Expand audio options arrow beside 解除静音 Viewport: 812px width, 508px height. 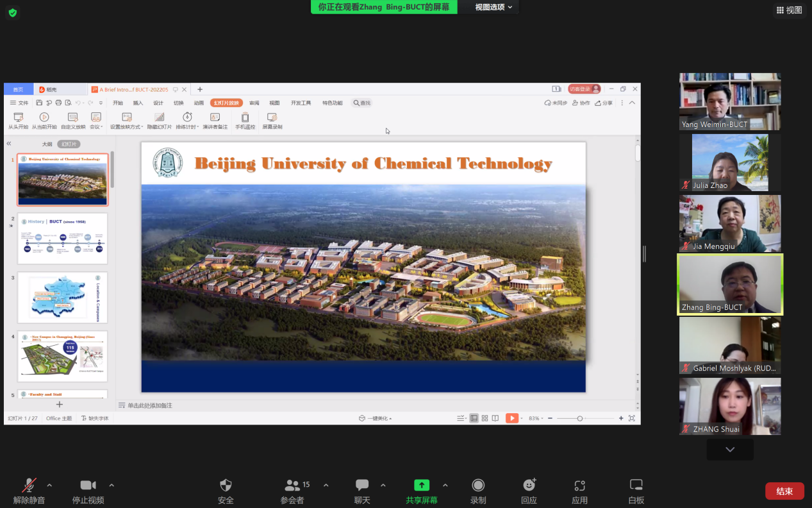click(49, 485)
